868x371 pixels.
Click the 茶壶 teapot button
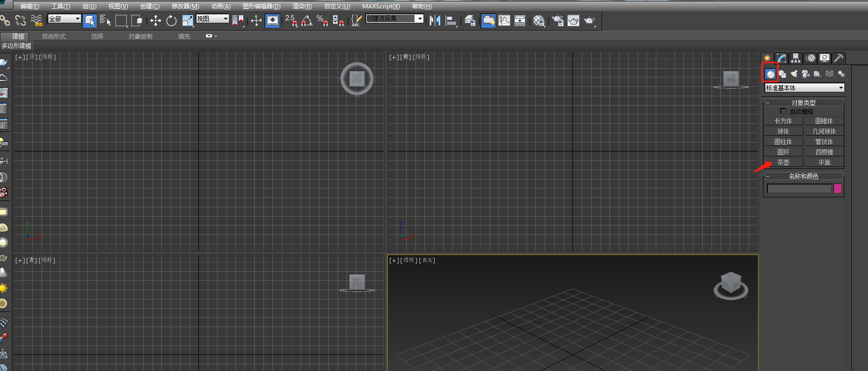[783, 162]
